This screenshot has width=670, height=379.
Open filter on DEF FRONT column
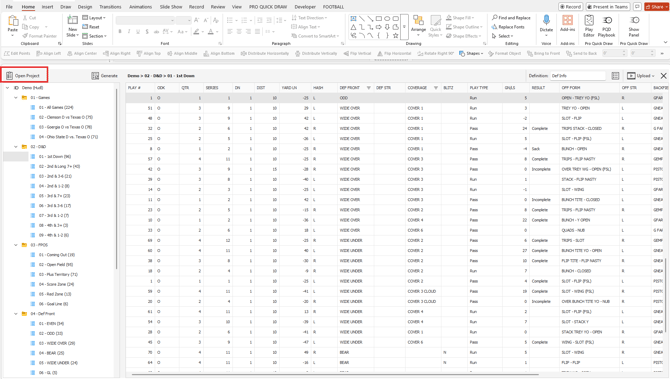pyautogui.click(x=368, y=88)
